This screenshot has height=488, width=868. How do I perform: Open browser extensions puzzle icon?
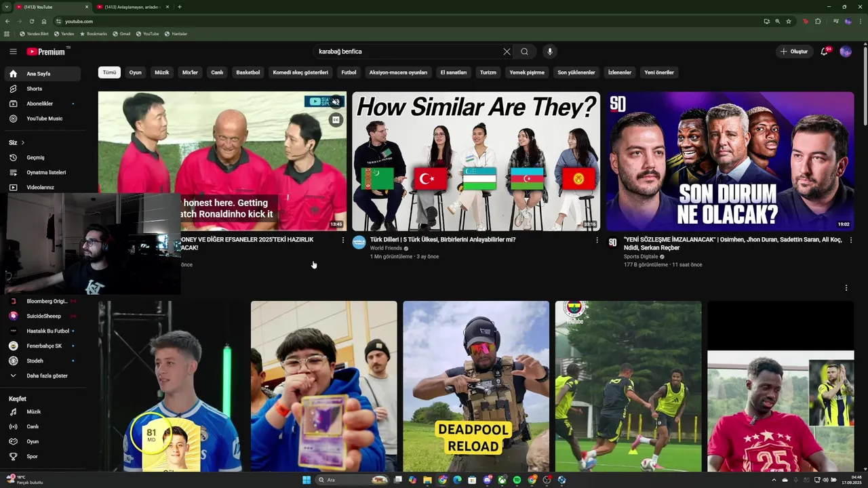[818, 21]
